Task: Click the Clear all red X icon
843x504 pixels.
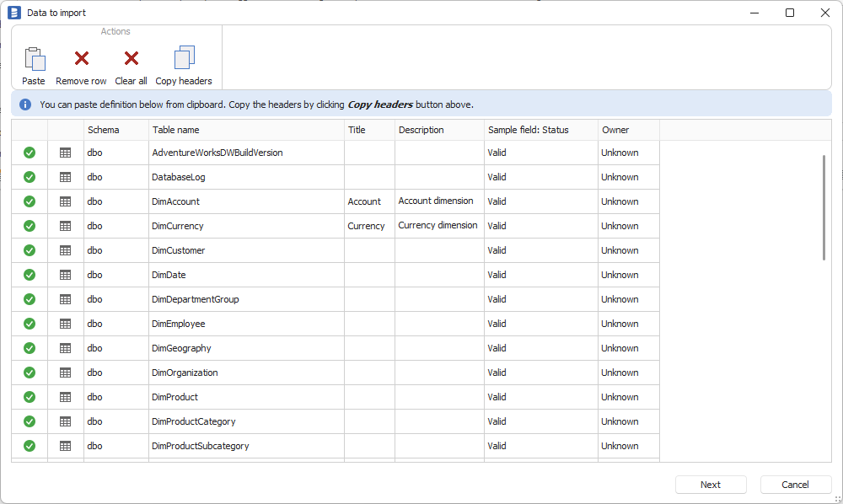Action: (131, 59)
